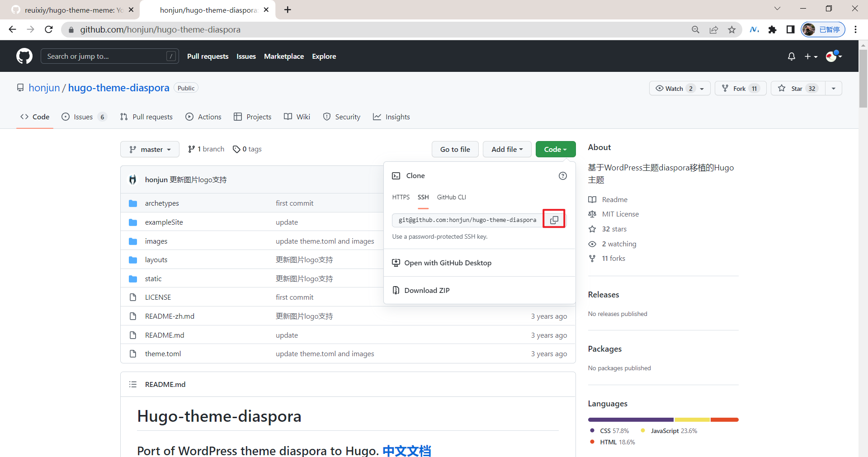Open the clone help question mark icon
Viewport: 868px width, 457px height.
pos(563,176)
